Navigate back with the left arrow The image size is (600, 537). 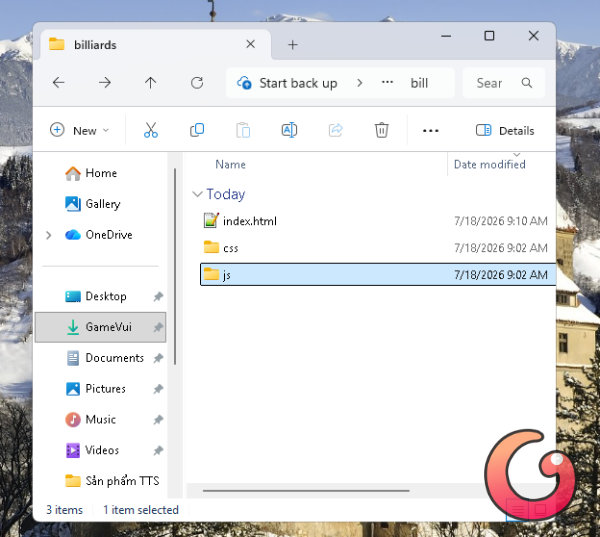pyautogui.click(x=59, y=83)
